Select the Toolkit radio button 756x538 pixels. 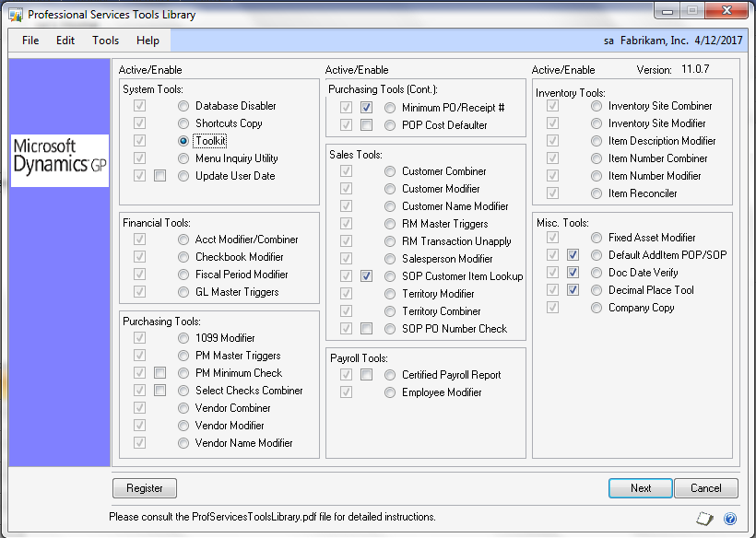point(183,141)
